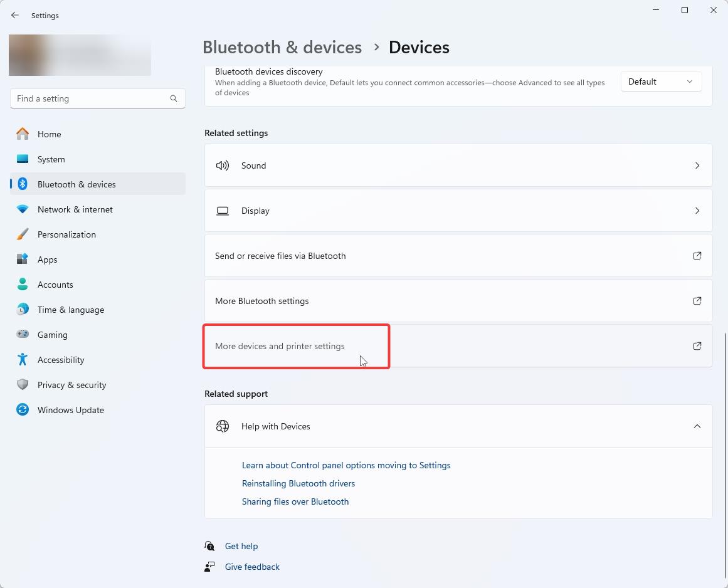Image resolution: width=728 pixels, height=588 pixels.
Task: Click the Display monitor icon
Action: pos(223,211)
